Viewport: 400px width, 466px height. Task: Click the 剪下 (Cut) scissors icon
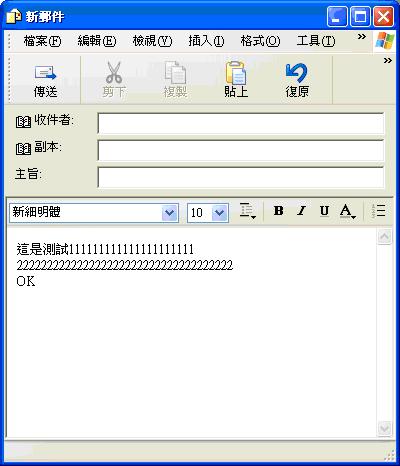(114, 72)
